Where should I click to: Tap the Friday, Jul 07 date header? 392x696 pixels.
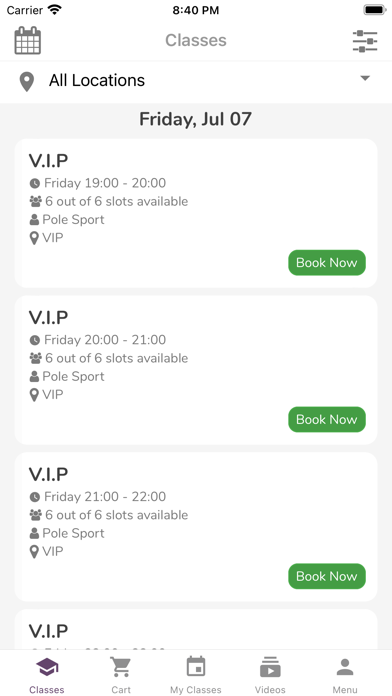tap(195, 119)
